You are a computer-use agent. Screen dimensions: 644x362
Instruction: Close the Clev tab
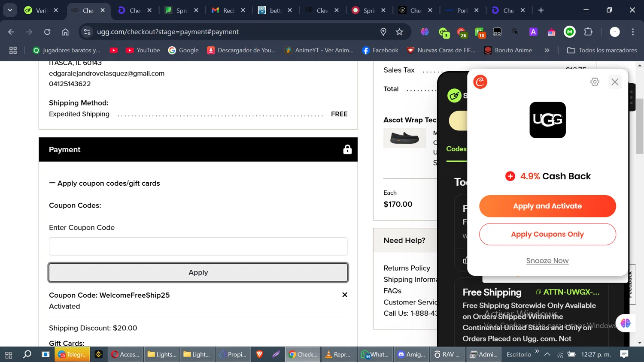coord(337,10)
